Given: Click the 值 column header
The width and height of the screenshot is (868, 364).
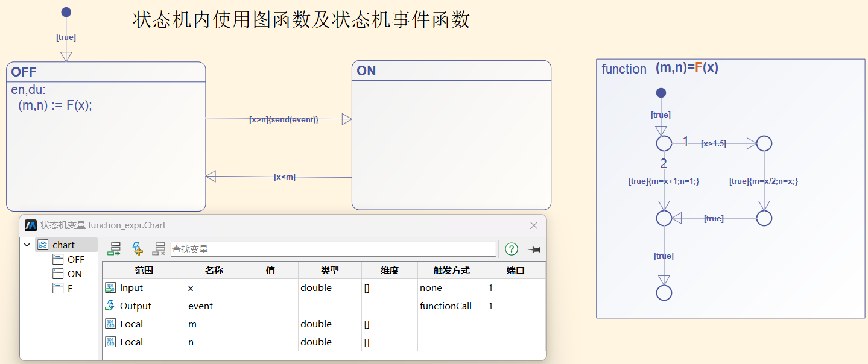Looking at the screenshot, I should [x=270, y=271].
